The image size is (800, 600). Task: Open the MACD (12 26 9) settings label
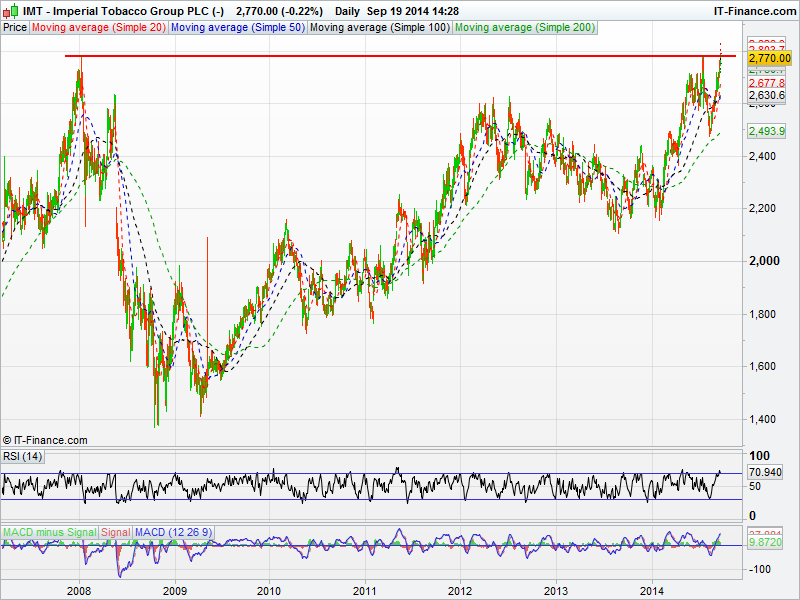(x=170, y=531)
